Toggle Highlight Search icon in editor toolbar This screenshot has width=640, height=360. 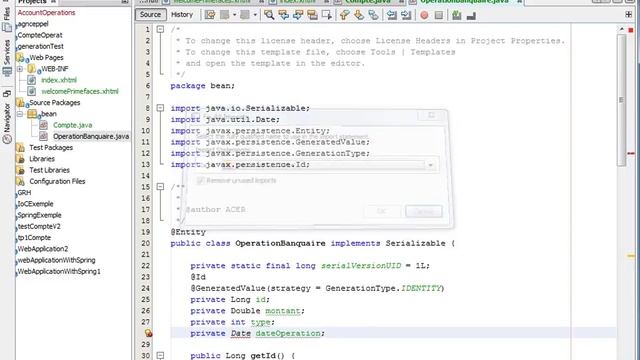pos(312,15)
